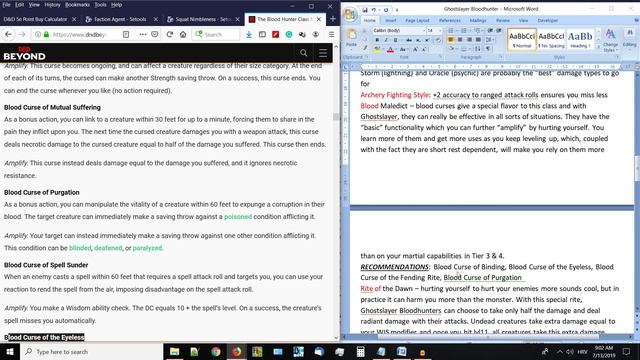Open Firefox downloads arrow icon
This screenshot has height=360, width=640.
[x=249, y=35]
